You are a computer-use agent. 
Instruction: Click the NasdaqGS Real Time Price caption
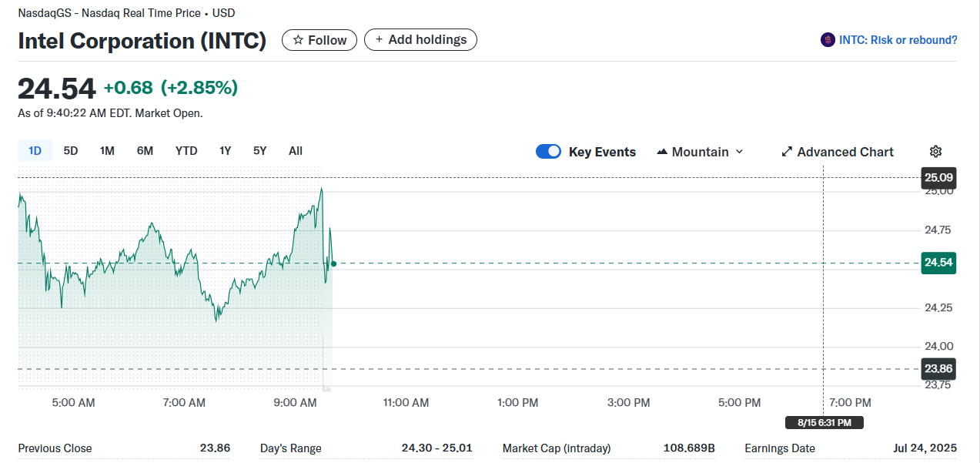coord(126,13)
